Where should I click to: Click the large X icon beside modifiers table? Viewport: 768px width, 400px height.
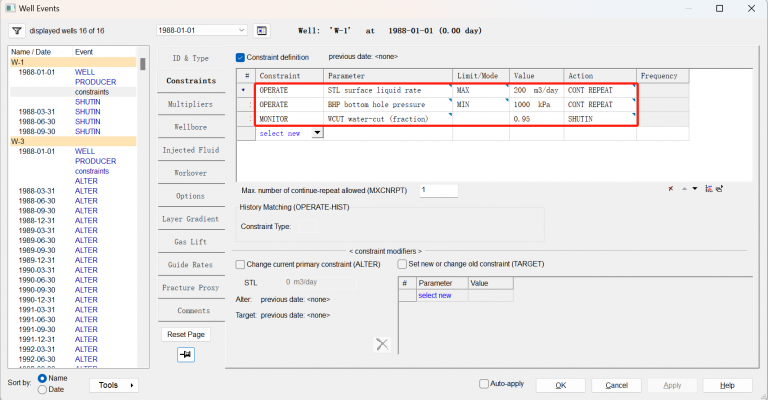coord(381,344)
